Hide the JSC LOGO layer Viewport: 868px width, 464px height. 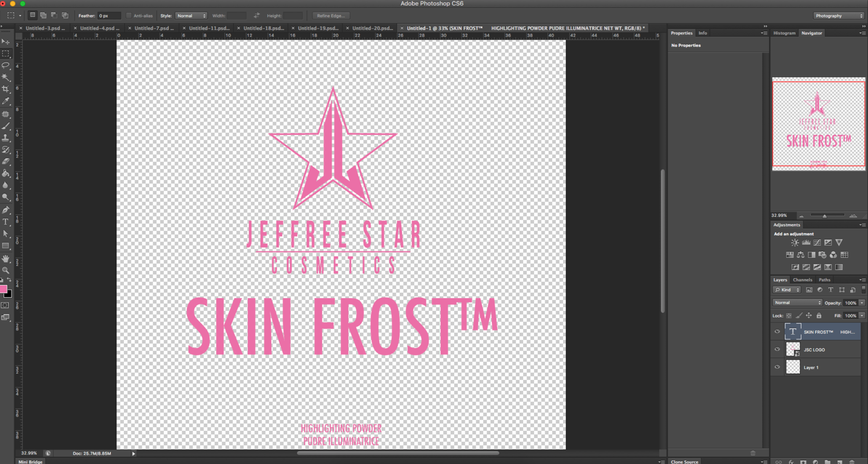coord(777,349)
